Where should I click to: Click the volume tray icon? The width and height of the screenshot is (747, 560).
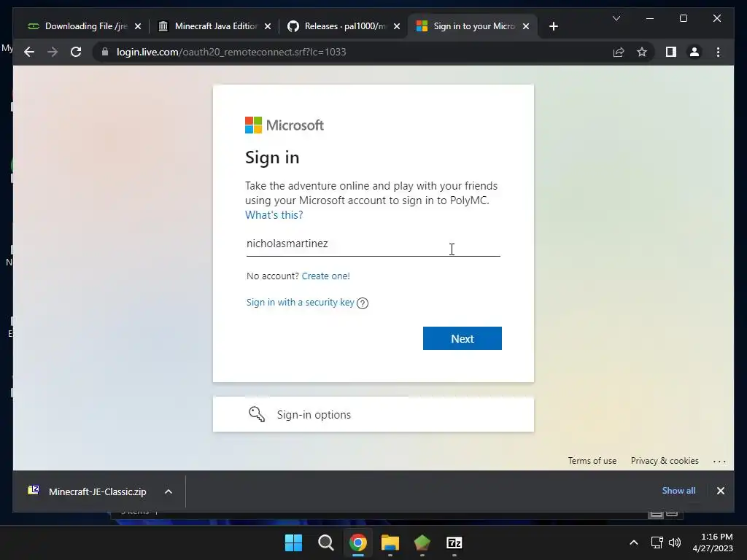click(675, 542)
